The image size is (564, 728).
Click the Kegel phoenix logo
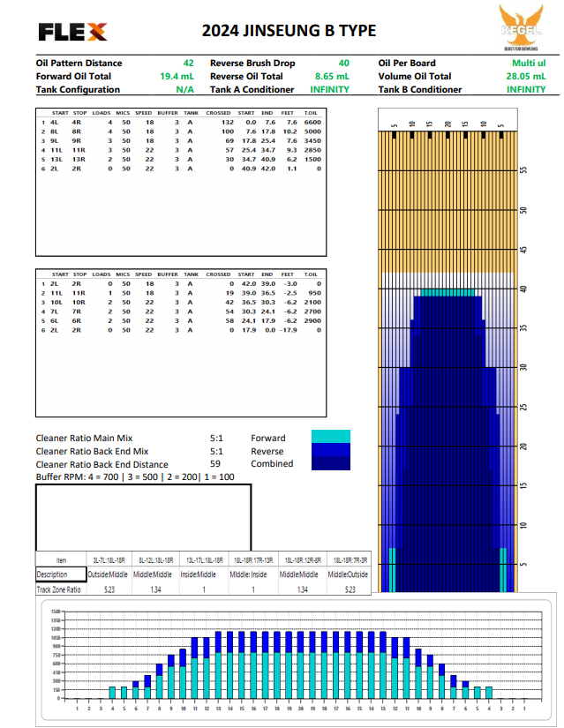[x=521, y=27]
